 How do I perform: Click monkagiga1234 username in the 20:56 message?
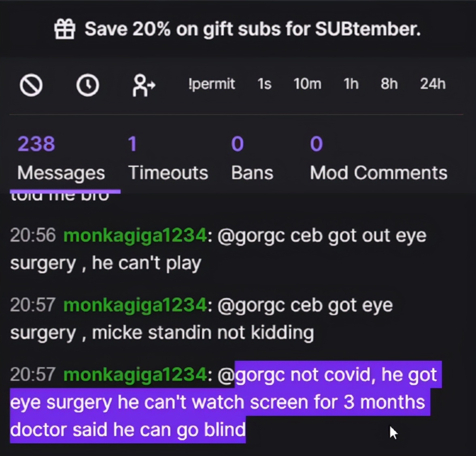(x=135, y=235)
